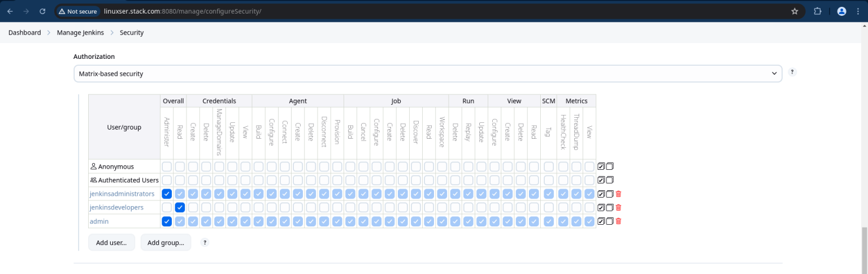Image resolution: width=868 pixels, height=274 pixels.
Task: Enable Job Workspace for jenkinsdevelopers
Action: [x=442, y=207]
